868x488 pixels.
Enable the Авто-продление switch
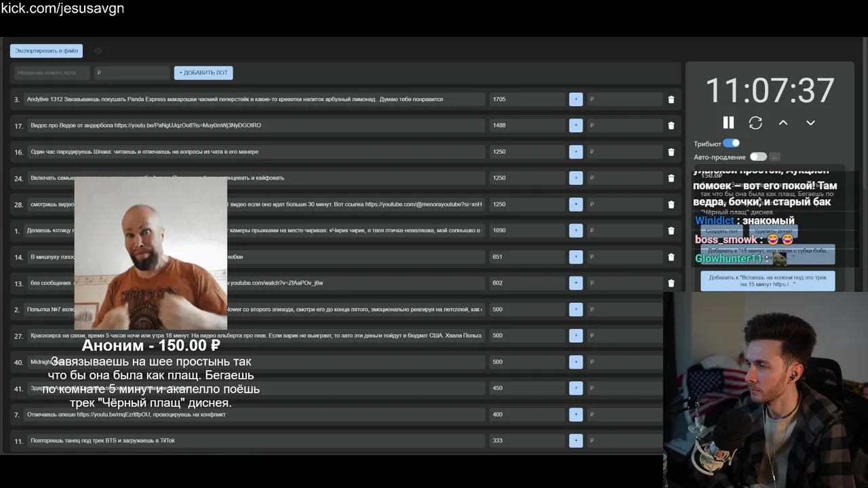tap(757, 157)
